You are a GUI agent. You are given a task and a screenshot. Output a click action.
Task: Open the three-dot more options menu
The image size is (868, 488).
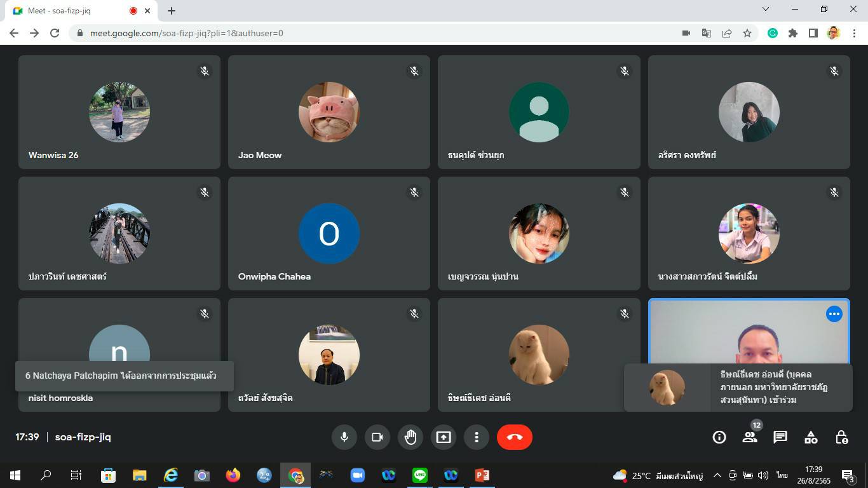[x=477, y=437]
